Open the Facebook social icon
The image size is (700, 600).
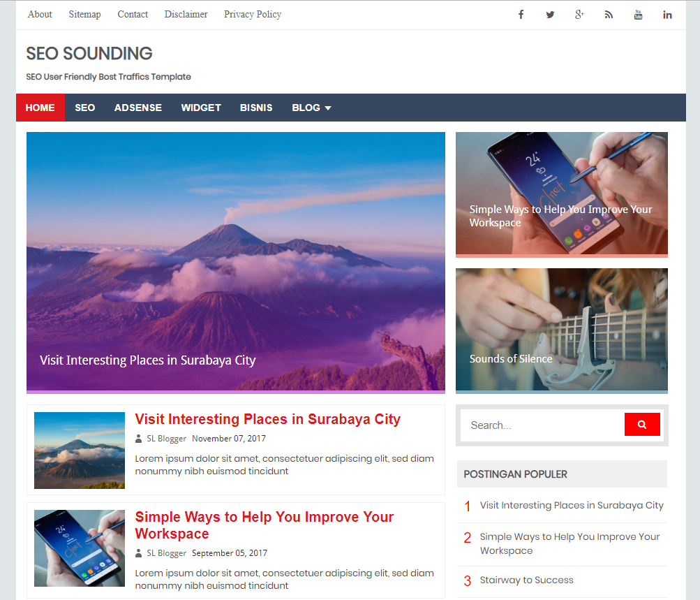point(521,15)
